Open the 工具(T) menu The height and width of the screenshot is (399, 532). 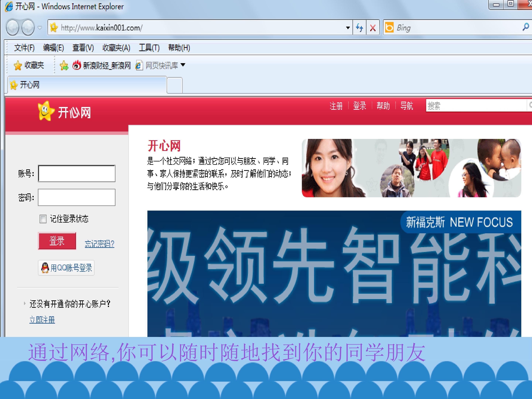pyautogui.click(x=149, y=48)
